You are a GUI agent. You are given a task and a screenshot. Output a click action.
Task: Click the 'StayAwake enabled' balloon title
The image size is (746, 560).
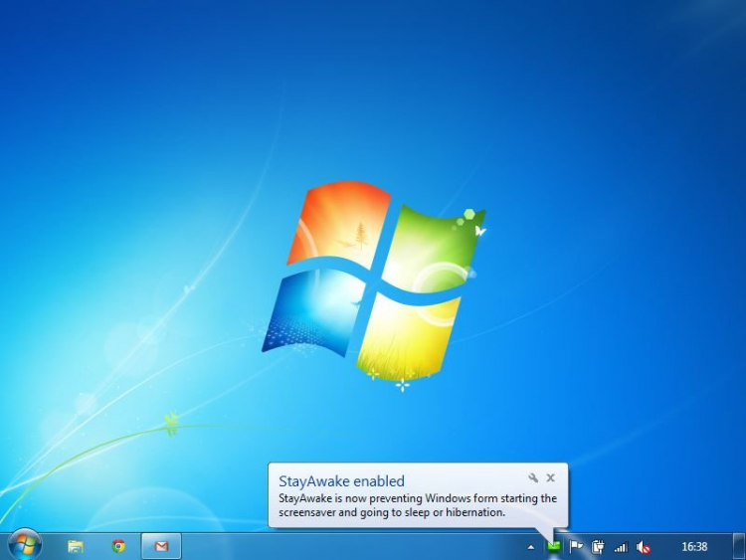pos(341,481)
